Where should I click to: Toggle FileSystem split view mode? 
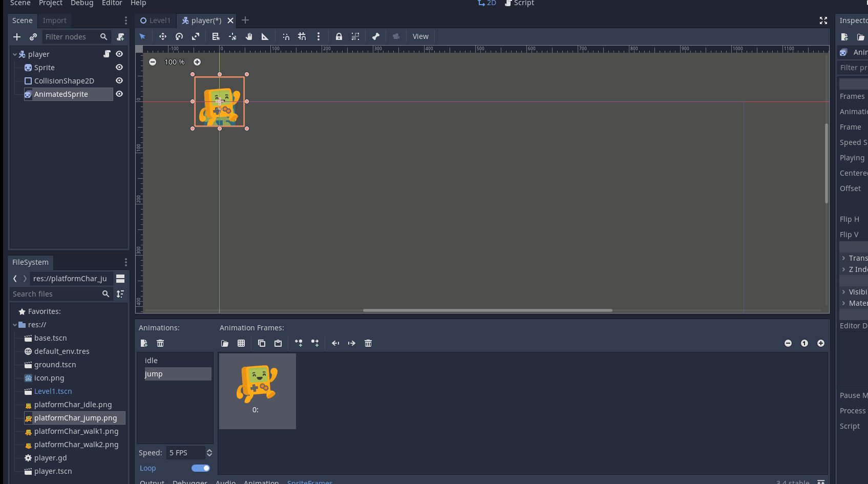pos(120,279)
